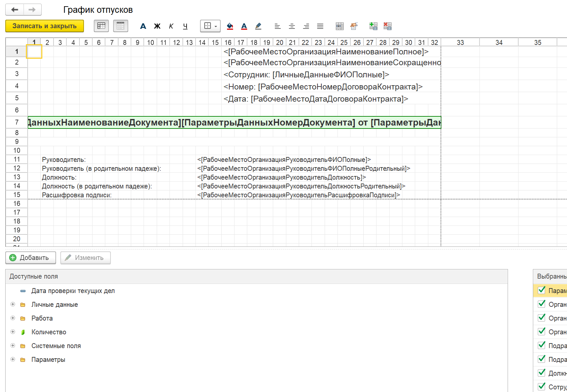Image resolution: width=567 pixels, height=392 pixels.
Task: Click the delete field (red X) toolbar icon
Action: tap(387, 26)
